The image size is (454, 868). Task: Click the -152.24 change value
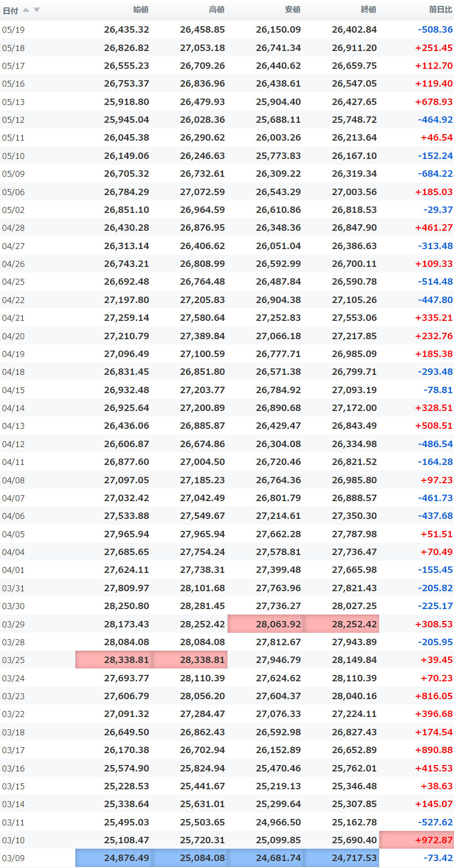[x=435, y=156]
